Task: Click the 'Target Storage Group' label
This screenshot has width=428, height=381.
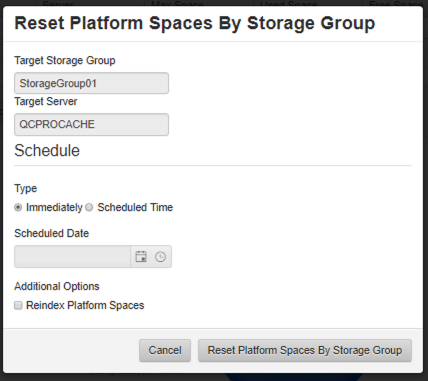Action: pos(65,61)
